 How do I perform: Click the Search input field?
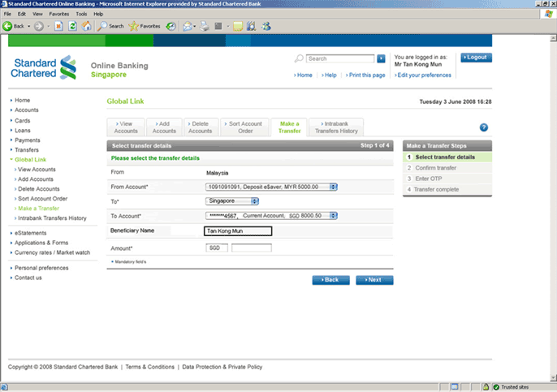pos(340,58)
